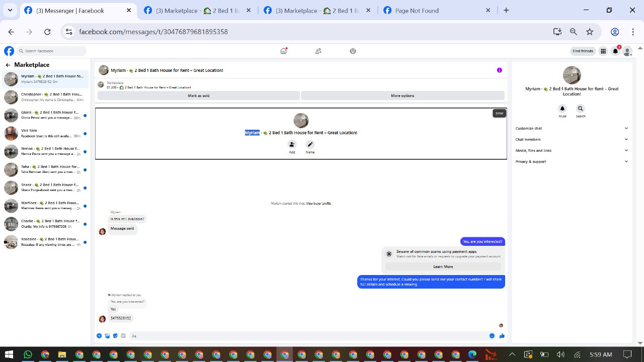Click Learn More on scam warning
This screenshot has width=644, height=362.
[x=443, y=266]
